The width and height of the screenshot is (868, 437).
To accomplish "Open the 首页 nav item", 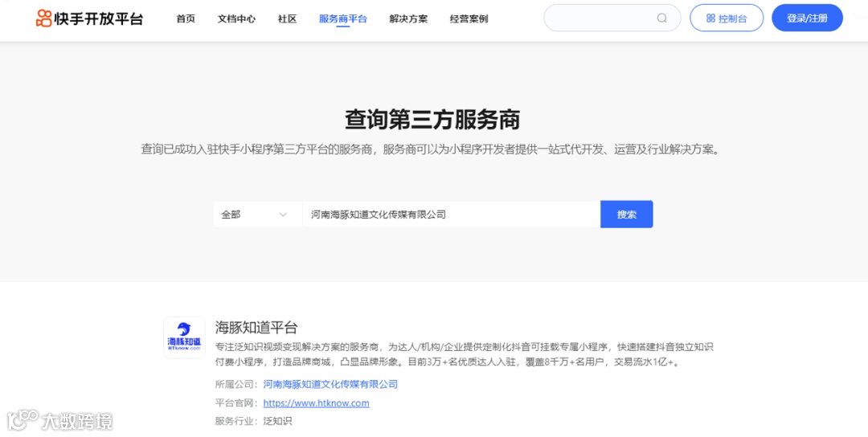I will [186, 18].
